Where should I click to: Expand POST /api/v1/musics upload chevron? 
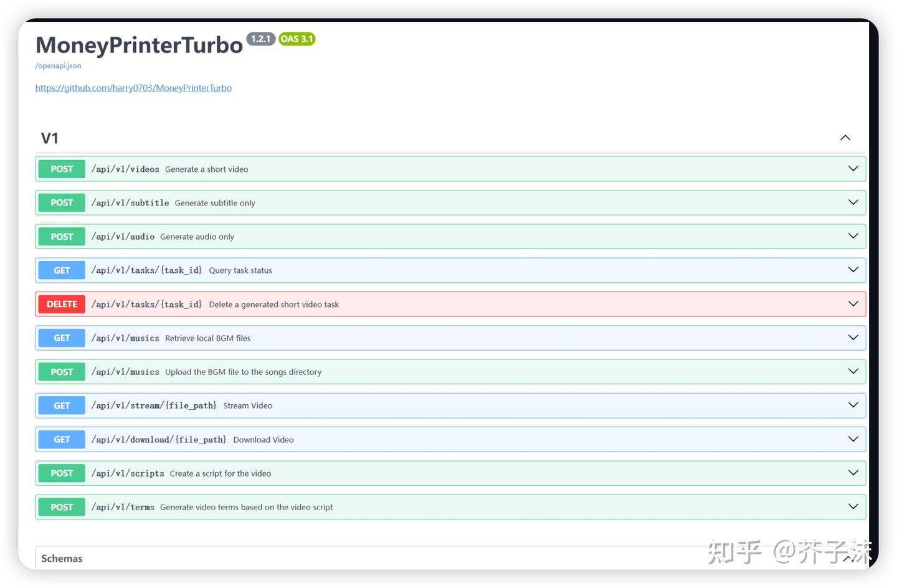pyautogui.click(x=853, y=371)
